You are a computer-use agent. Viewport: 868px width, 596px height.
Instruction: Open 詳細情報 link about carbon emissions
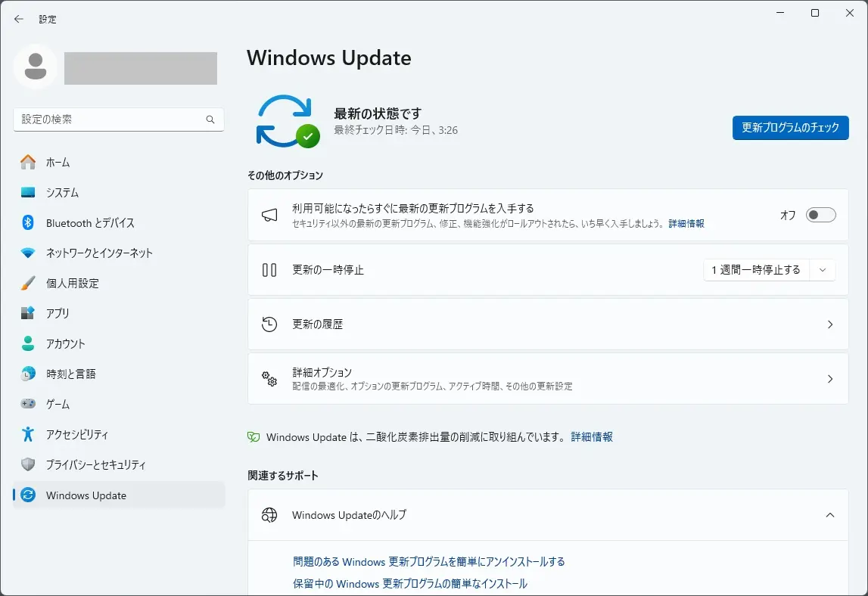coord(592,437)
